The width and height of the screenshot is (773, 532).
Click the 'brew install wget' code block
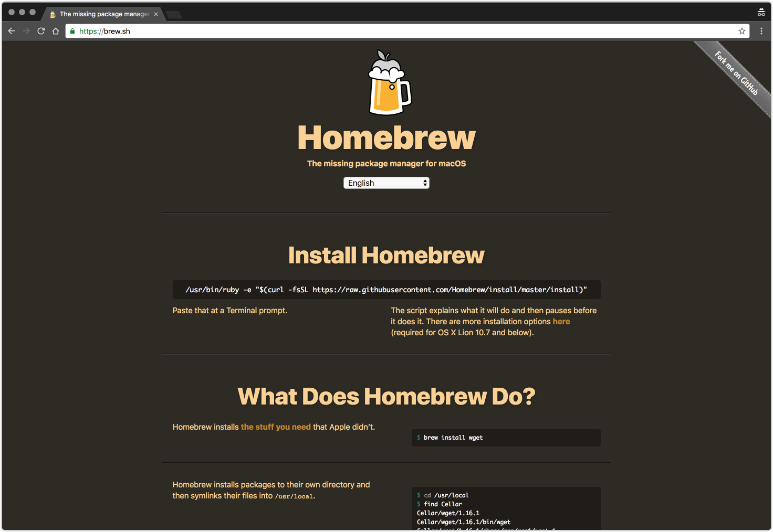(x=506, y=438)
